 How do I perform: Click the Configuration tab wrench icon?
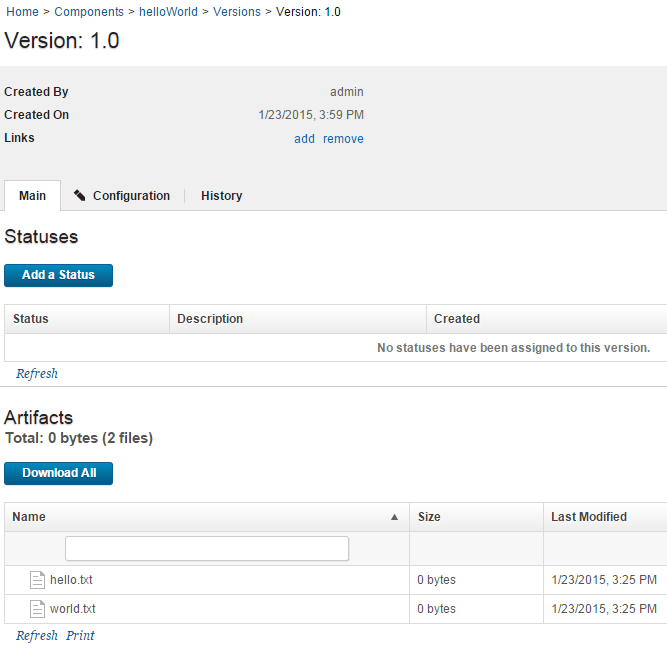[x=80, y=196]
